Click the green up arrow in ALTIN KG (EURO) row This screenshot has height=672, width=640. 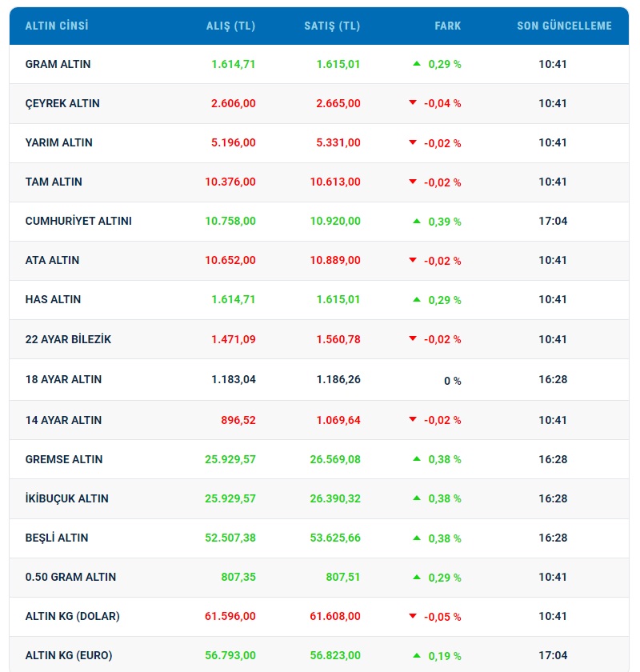coord(417,655)
